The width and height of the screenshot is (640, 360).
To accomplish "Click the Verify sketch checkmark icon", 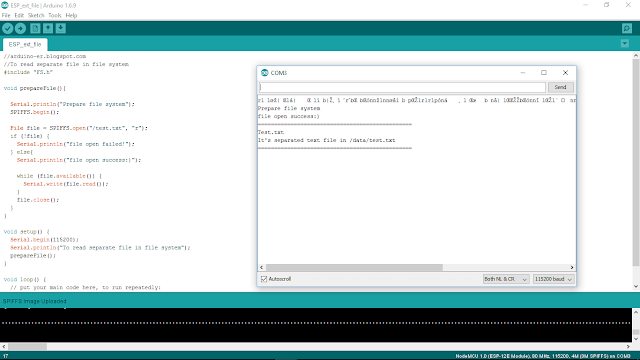I will click(x=8, y=28).
